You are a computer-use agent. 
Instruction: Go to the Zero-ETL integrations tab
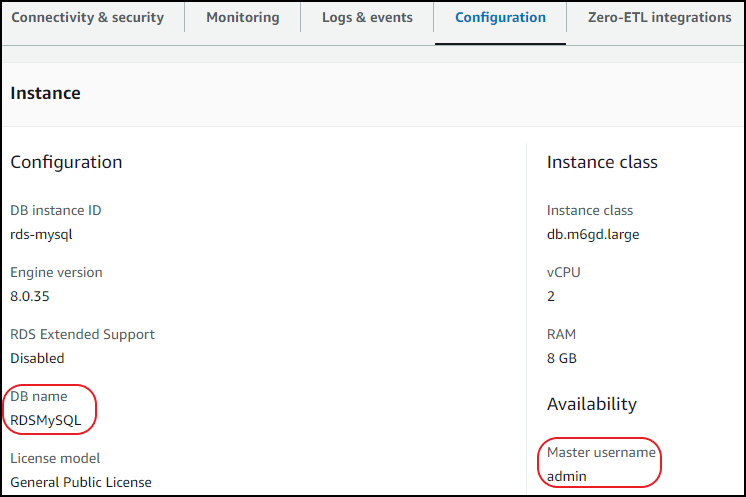click(x=659, y=18)
